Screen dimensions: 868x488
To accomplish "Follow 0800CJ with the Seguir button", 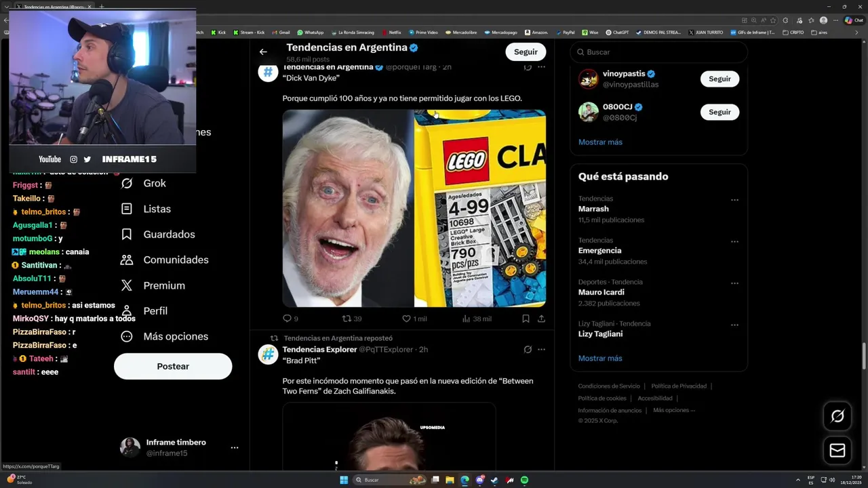I will (x=719, y=112).
